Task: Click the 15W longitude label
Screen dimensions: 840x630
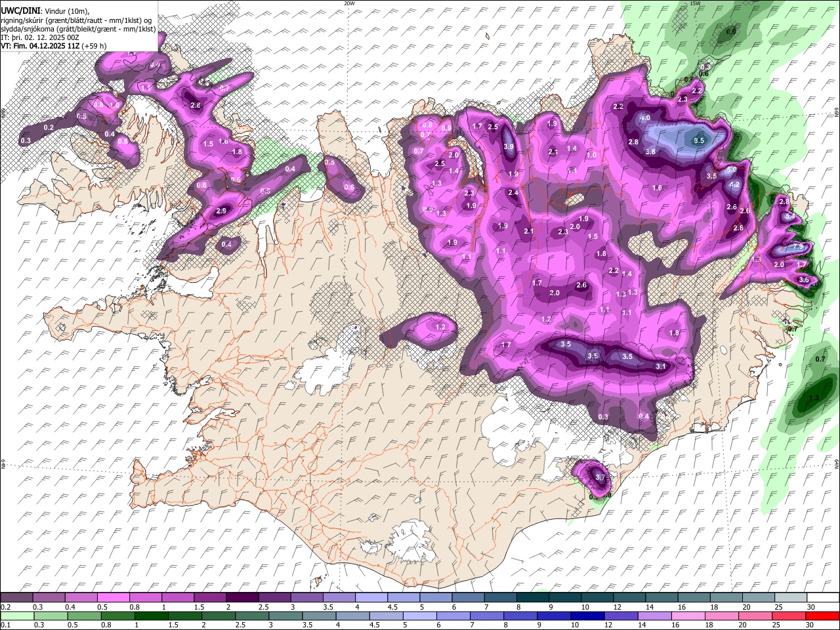Action: [x=695, y=3]
